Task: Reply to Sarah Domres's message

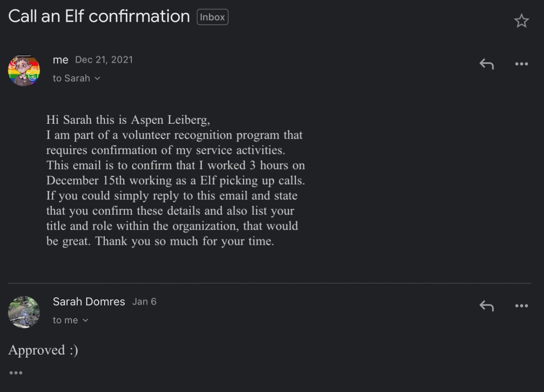Action: [x=487, y=306]
